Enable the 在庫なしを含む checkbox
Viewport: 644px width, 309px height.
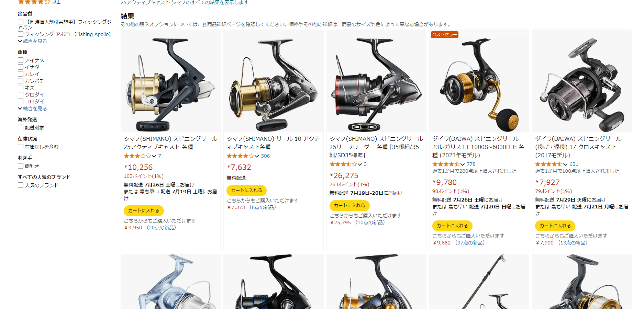pos(21,147)
